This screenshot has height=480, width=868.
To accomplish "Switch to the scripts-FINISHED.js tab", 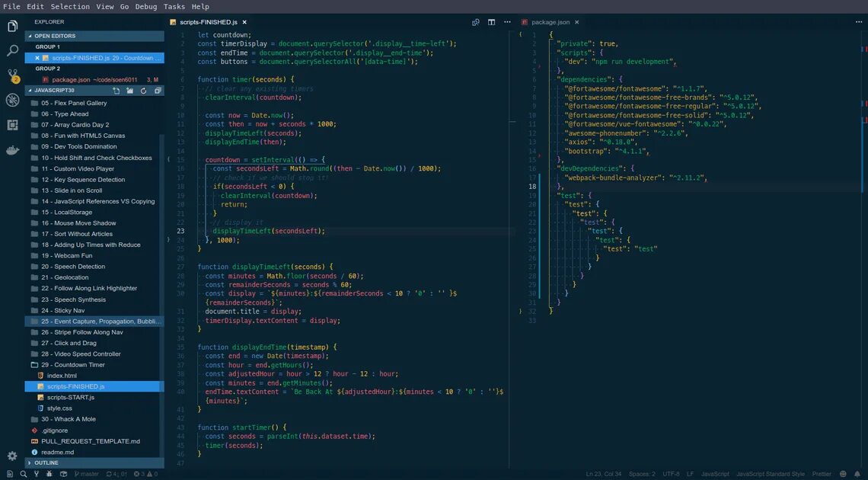I will (208, 22).
